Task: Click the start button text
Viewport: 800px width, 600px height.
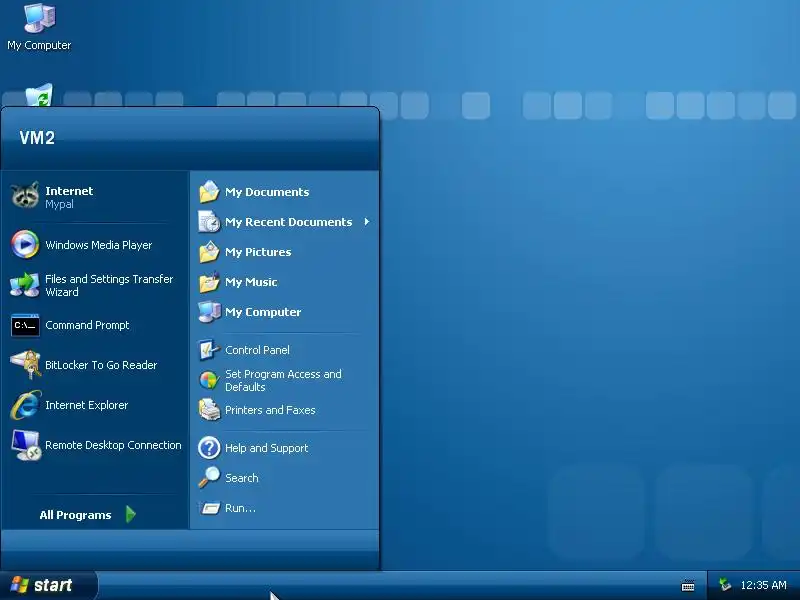Action: [53, 585]
